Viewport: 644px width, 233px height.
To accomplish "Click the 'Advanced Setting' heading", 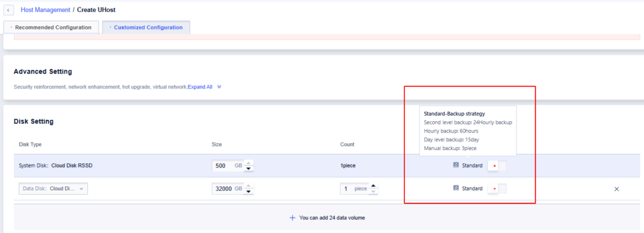I will coord(43,72).
